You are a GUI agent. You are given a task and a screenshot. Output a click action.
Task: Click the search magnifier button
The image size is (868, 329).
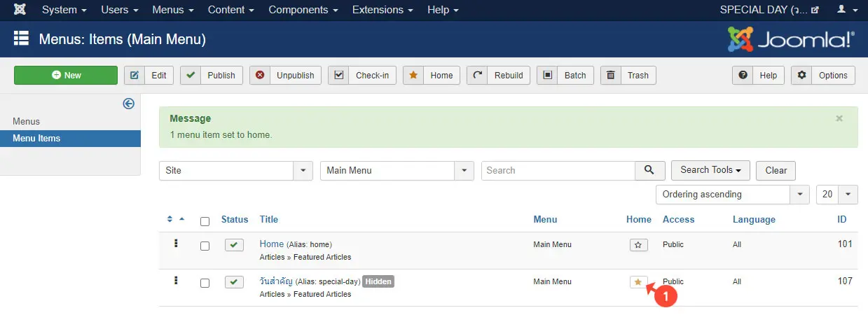[x=649, y=170]
